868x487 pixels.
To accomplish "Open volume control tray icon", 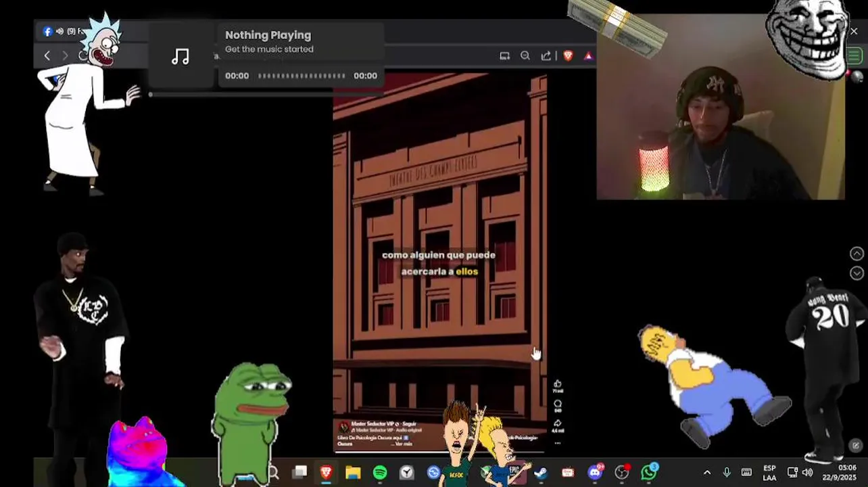I will 807,472.
